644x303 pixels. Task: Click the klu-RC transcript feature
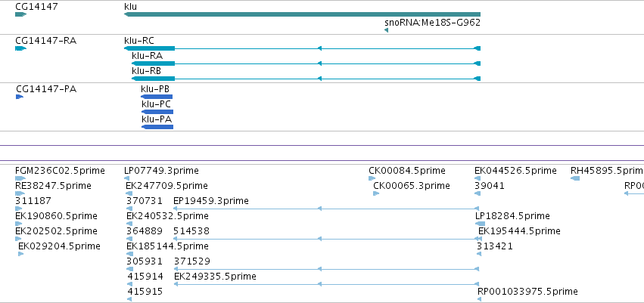[302, 48]
